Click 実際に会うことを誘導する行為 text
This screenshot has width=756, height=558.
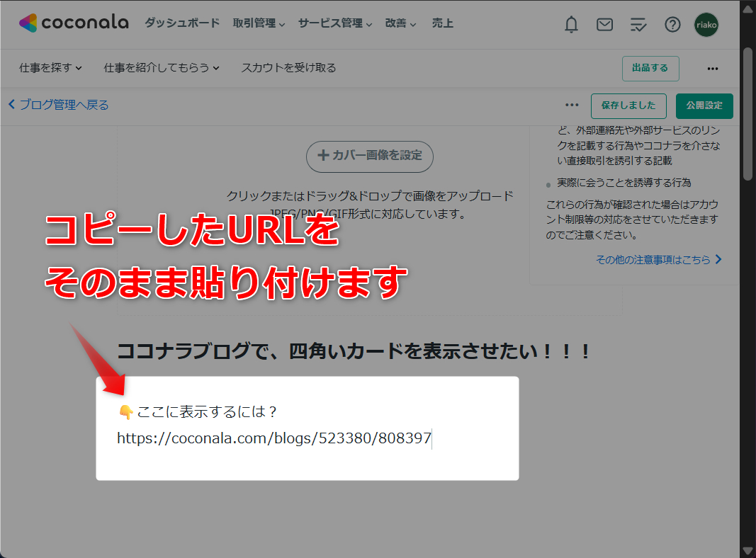click(x=624, y=183)
